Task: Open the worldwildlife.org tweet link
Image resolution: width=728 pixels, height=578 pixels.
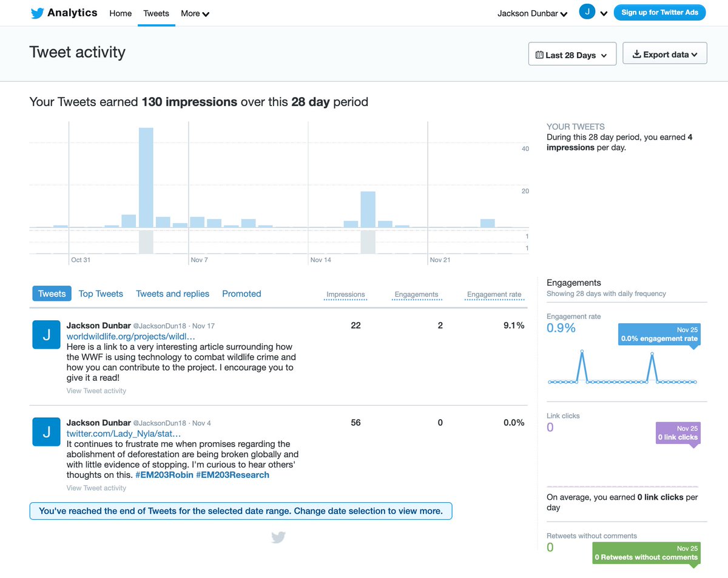Action: click(x=131, y=336)
